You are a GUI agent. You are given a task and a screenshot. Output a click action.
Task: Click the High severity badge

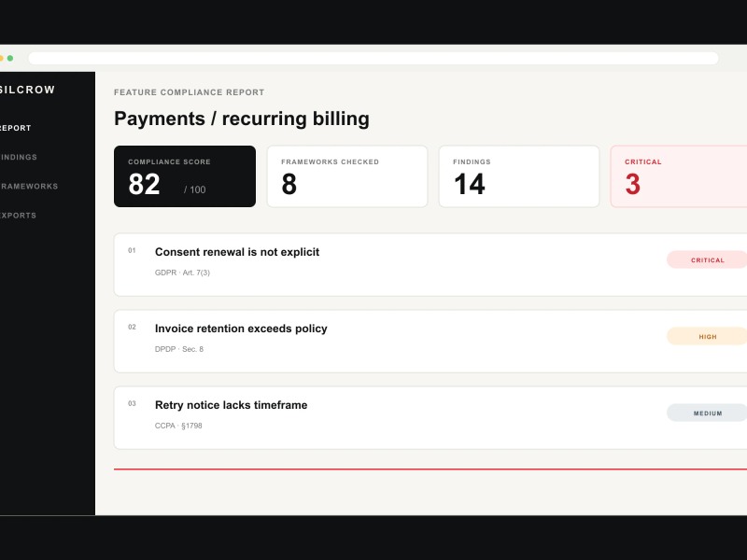pyautogui.click(x=707, y=336)
